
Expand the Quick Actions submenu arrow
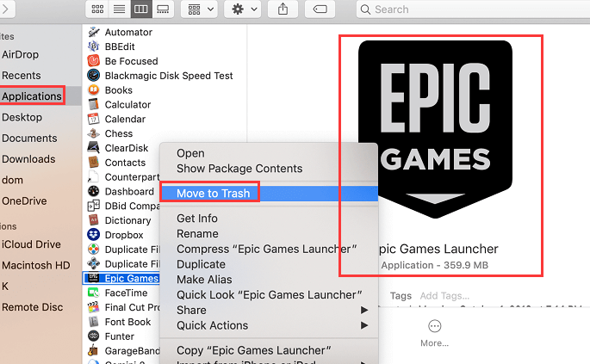(x=363, y=325)
